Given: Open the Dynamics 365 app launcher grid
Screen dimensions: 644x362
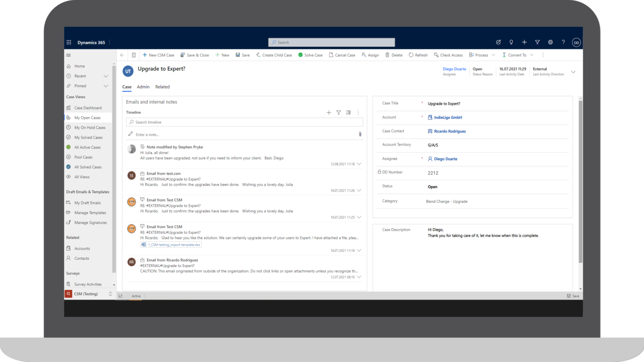Looking at the screenshot, I should click(x=69, y=42).
